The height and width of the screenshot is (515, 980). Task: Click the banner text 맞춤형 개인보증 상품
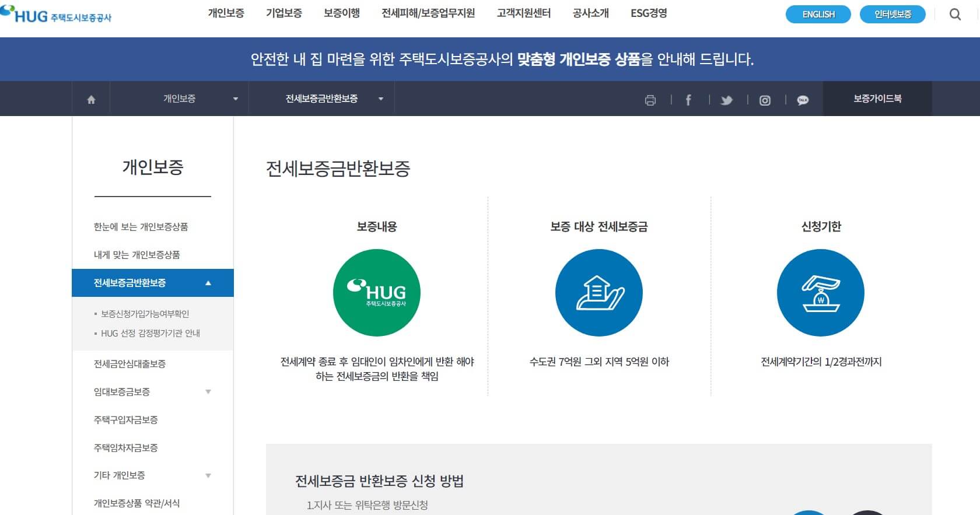pos(579,59)
